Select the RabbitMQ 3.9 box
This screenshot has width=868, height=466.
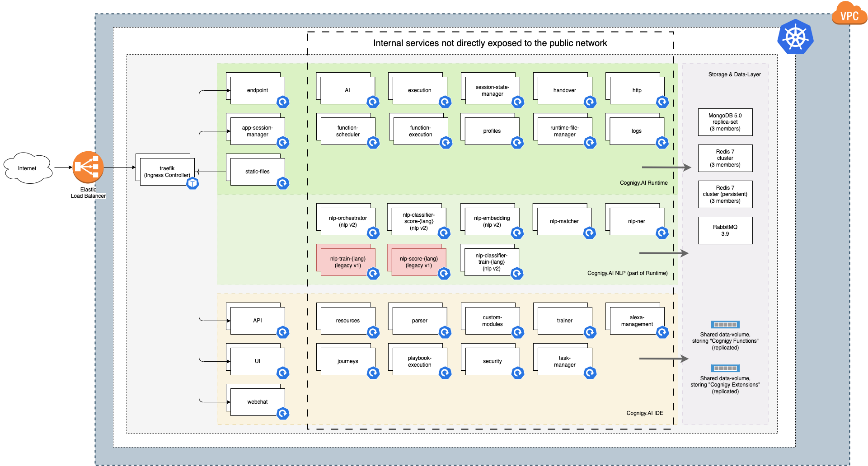(x=725, y=230)
